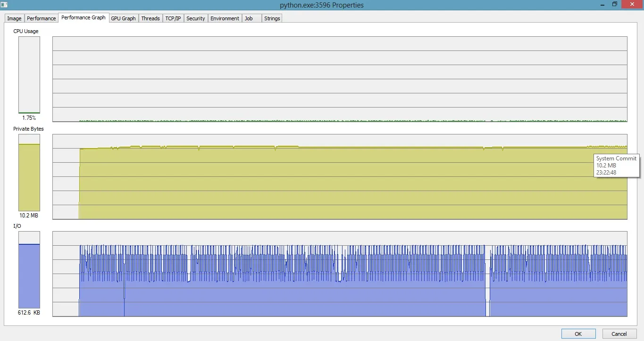
Task: Open the Performance tab
Action: [41, 18]
